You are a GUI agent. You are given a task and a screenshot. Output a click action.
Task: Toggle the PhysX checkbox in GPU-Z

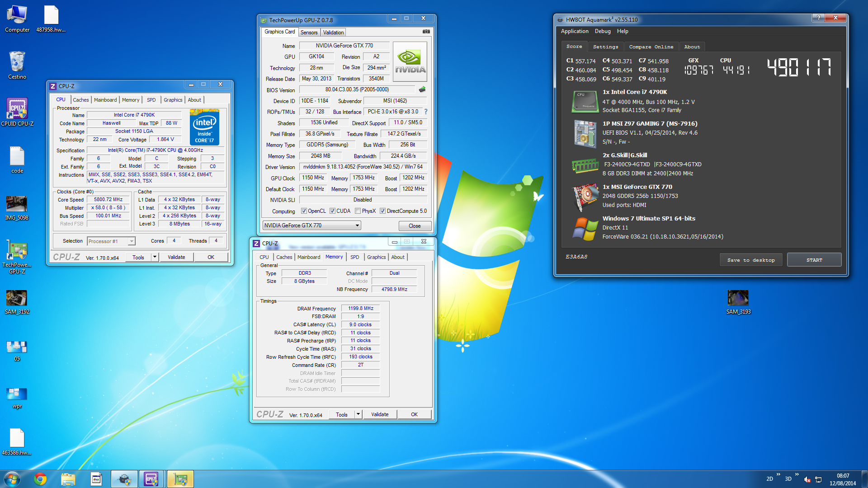(358, 211)
